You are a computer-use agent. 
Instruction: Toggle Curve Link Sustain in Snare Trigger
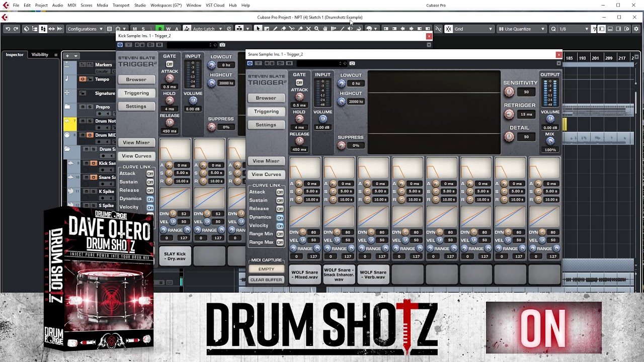click(280, 201)
